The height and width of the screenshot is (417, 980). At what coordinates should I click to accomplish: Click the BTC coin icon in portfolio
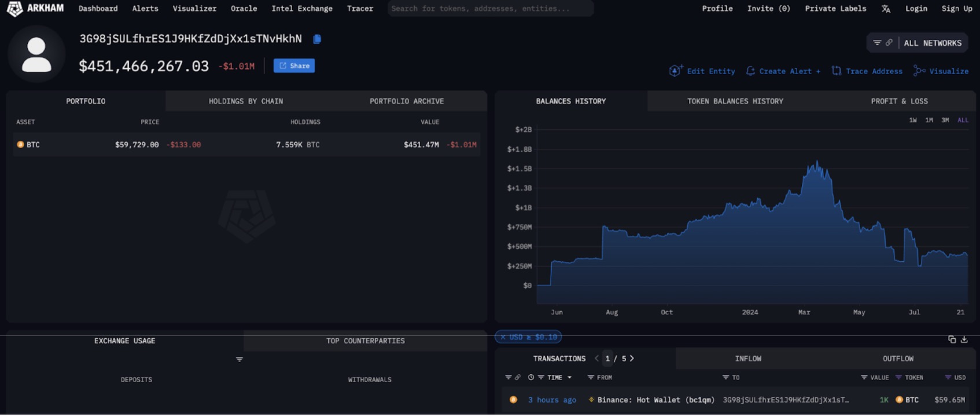(x=20, y=144)
